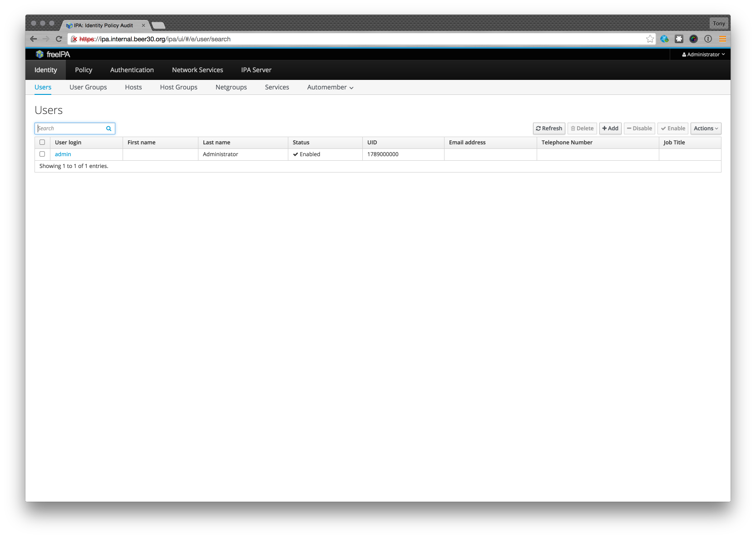Click the dark circular extension icon
The width and height of the screenshot is (756, 538).
[693, 39]
